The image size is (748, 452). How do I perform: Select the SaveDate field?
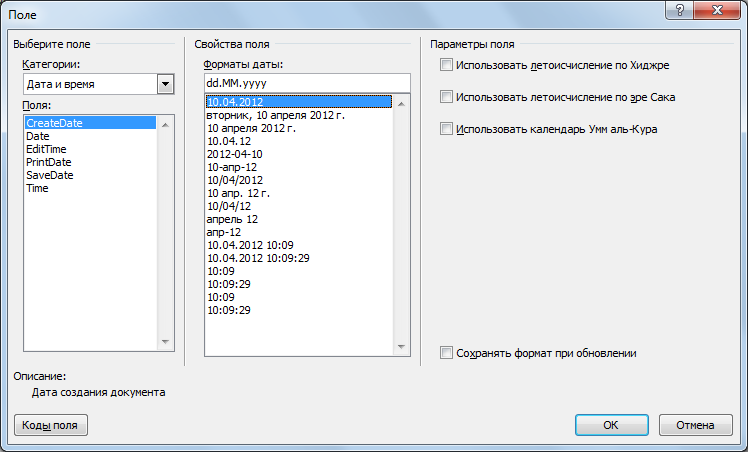click(90, 175)
